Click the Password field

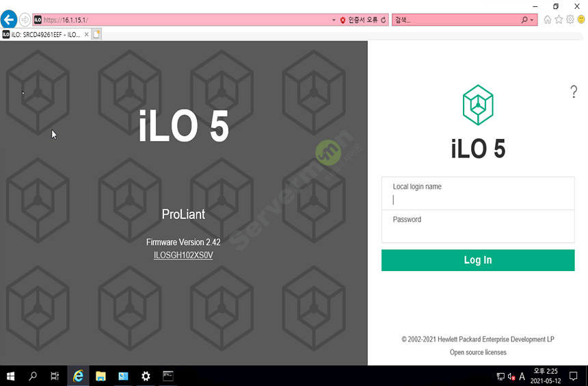[x=478, y=226]
